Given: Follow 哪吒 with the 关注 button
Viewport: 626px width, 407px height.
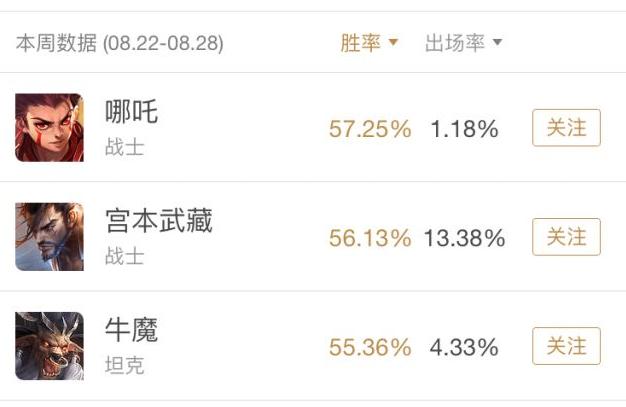Looking at the screenshot, I should tap(566, 128).
